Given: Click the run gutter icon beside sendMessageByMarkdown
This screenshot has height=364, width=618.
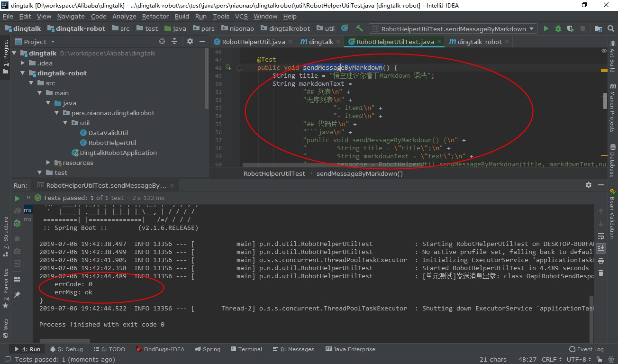Looking at the screenshot, I should [x=228, y=68].
